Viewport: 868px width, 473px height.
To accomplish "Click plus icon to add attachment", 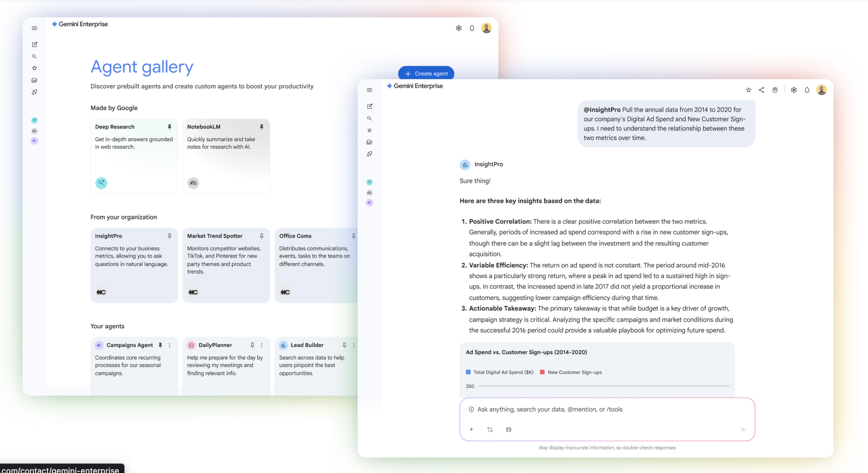I will (x=471, y=429).
